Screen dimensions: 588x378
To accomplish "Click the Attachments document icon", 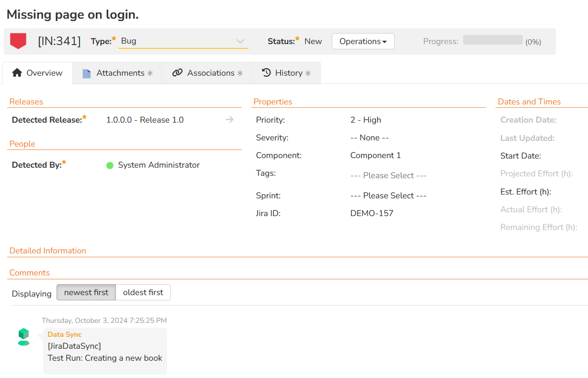I will (x=87, y=73).
